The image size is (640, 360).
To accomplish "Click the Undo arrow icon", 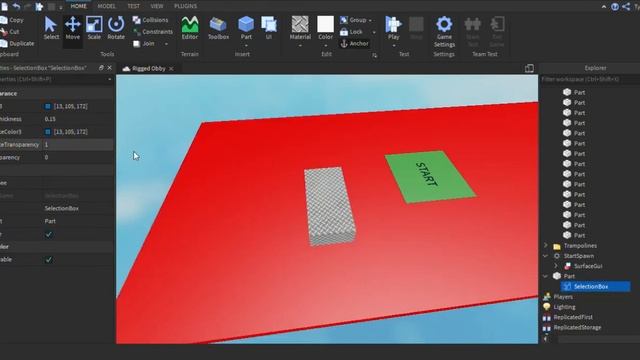I will 16,6.
